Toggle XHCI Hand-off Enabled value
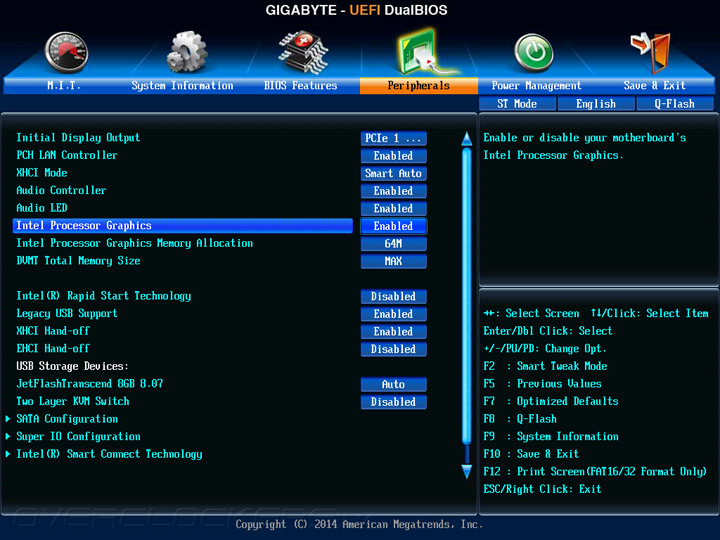 pyautogui.click(x=394, y=331)
